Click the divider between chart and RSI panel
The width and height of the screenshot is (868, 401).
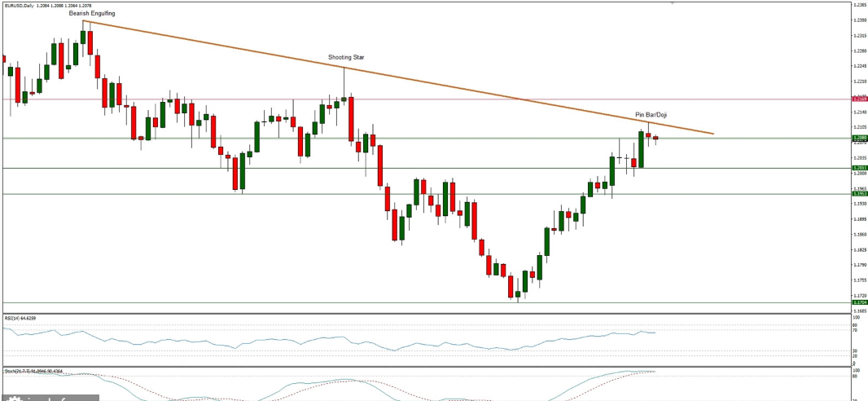tap(423, 313)
